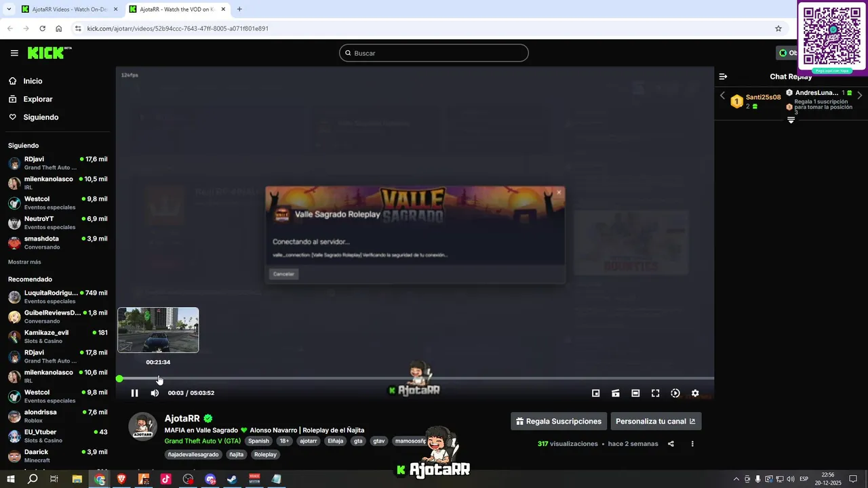This screenshot has height=488, width=868.
Task: Open Task View on taskbar
Action: coord(54,479)
